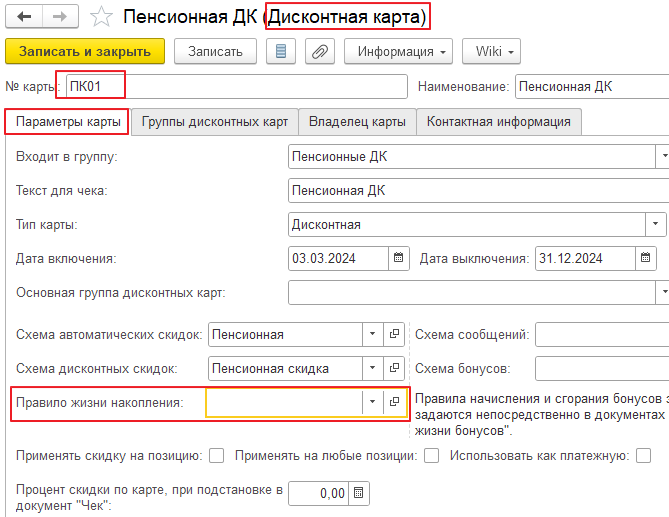The height and width of the screenshot is (517, 669).
Task: Click Записать и закрыть button
Action: coord(84,51)
